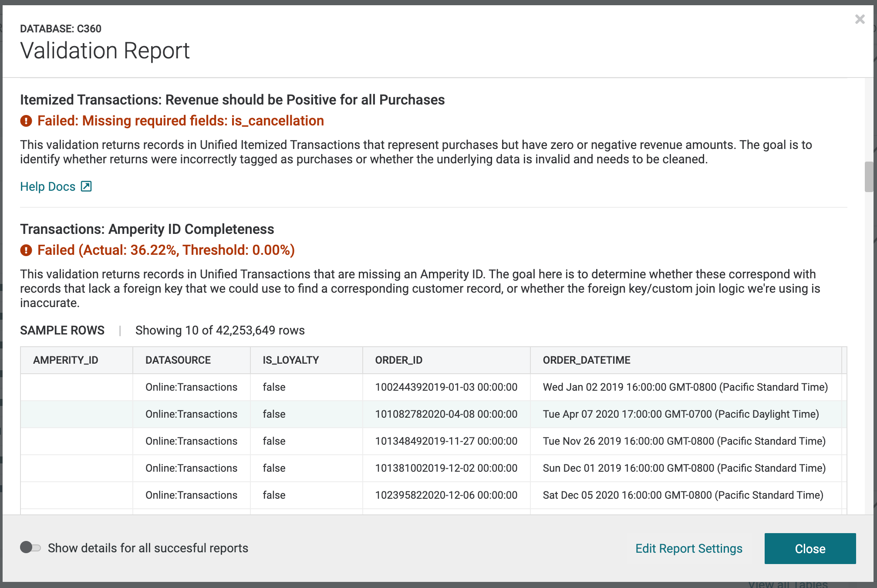The height and width of the screenshot is (588, 877).
Task: Click the Wed Jan 02 2019 16:00:00 datetime cell
Action: pyautogui.click(x=686, y=387)
